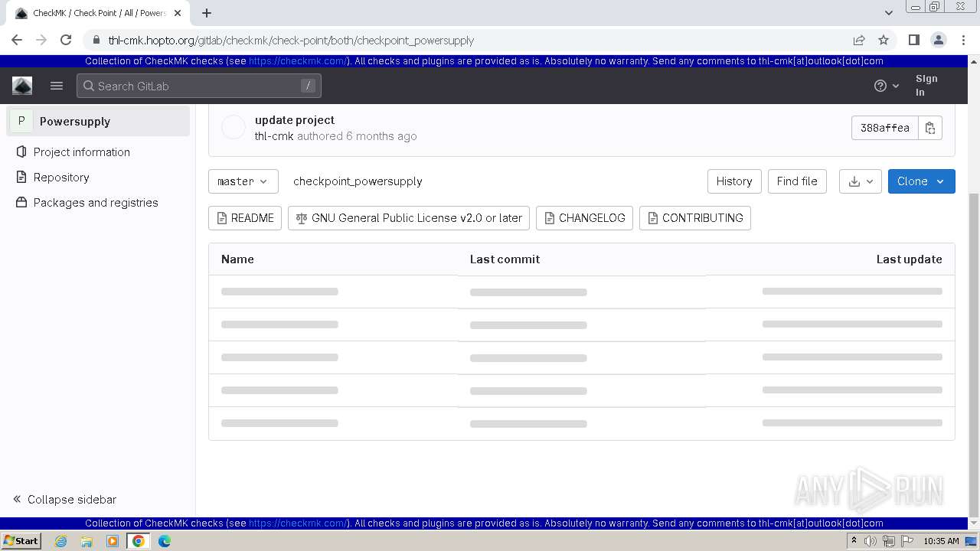Open File Explorer from taskbar
The image size is (980, 551).
point(87,541)
